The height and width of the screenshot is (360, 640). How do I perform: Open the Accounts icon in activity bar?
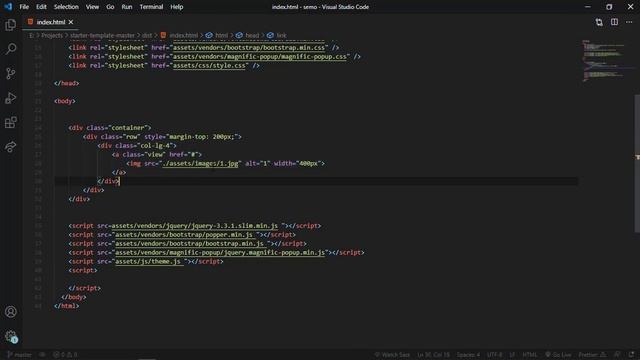pyautogui.click(x=11, y=312)
